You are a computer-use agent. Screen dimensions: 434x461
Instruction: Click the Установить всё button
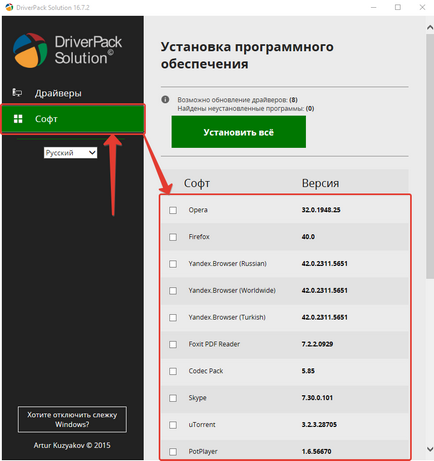(239, 132)
